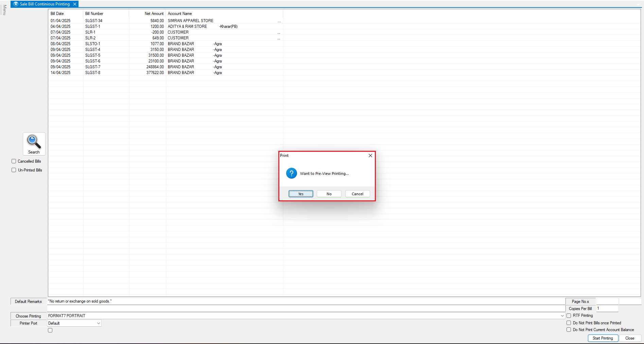Open the vertical Menu sidebar

pos(4,10)
